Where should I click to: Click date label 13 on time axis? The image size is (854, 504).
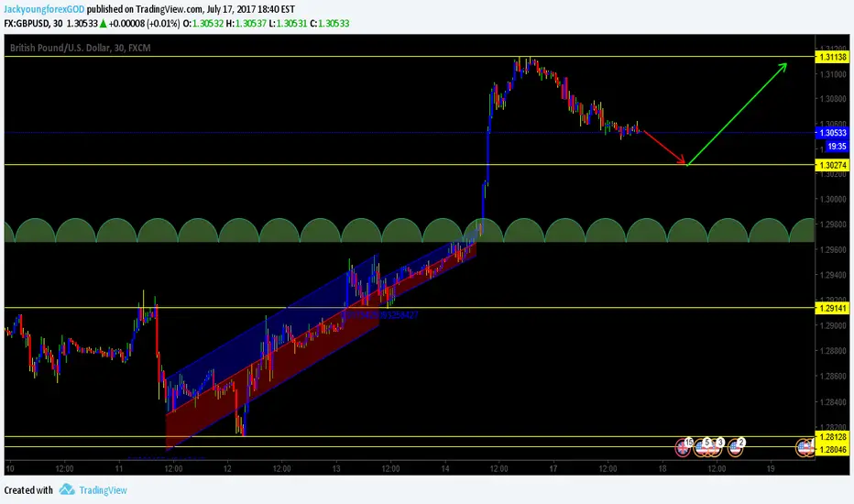(x=336, y=468)
